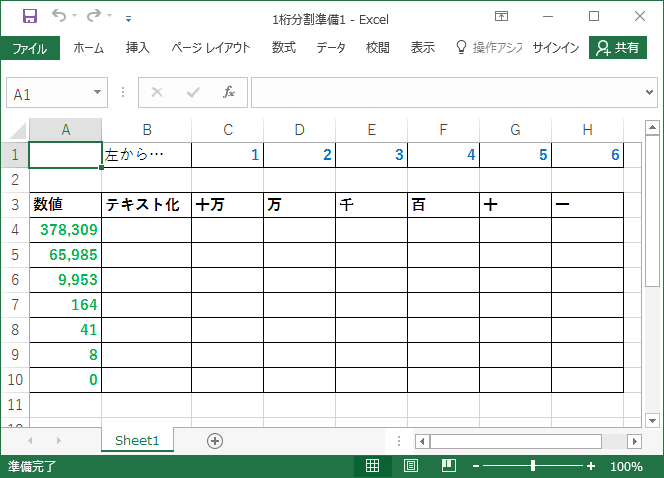
Task: Zoom in with the plus button
Action: tap(591, 466)
